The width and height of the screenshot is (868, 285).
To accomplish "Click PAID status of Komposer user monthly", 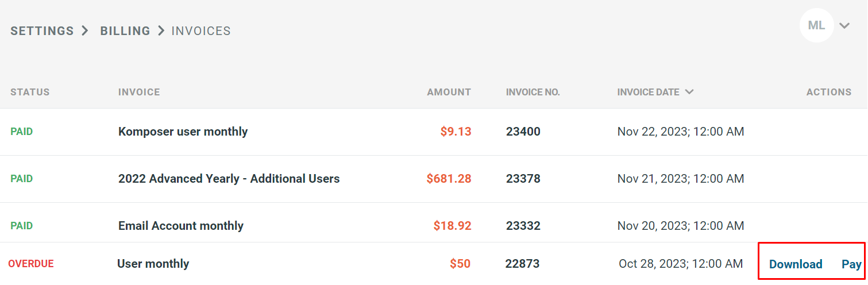I will pyautogui.click(x=21, y=132).
